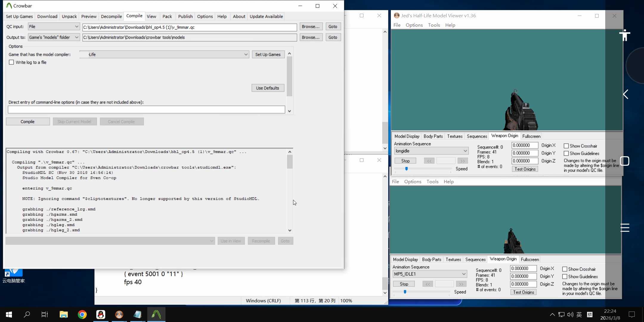This screenshot has height=322, width=644.
Task: Click previous frame button in upper viewer
Action: point(429,161)
